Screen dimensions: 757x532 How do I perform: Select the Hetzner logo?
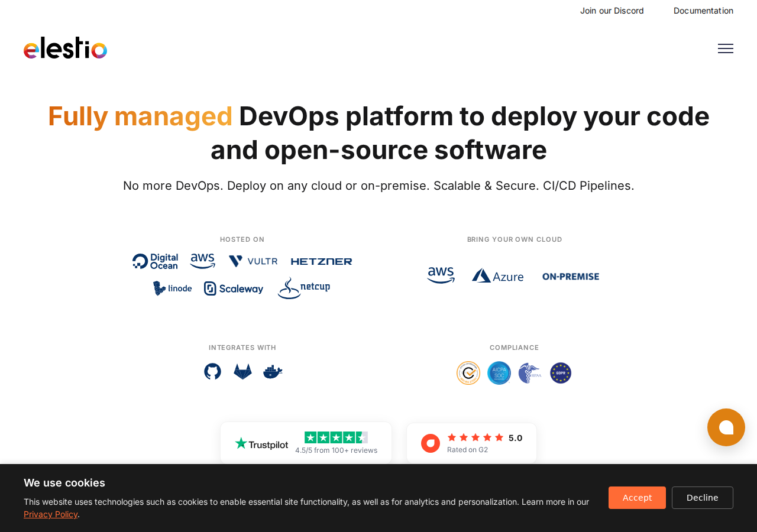[x=321, y=261]
